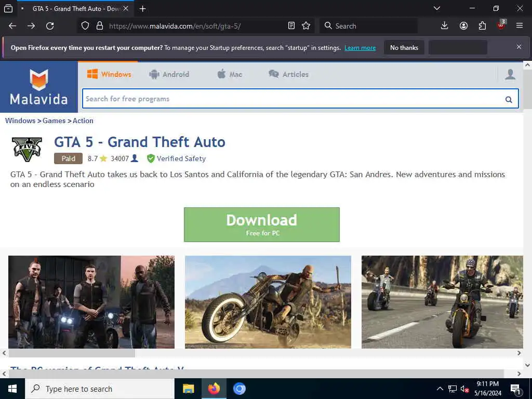The image size is (532, 399).
Task: Dismiss the startup notification bar
Action: point(519,47)
